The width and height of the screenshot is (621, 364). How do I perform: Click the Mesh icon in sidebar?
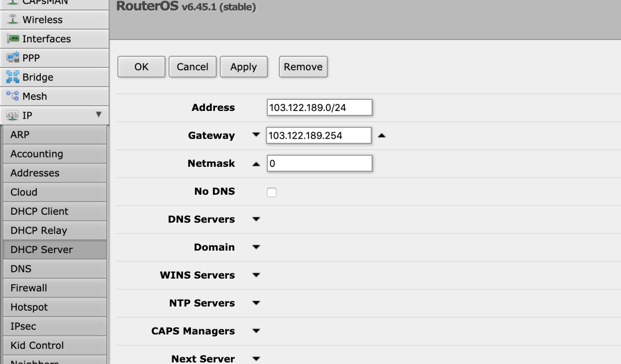pyautogui.click(x=13, y=96)
